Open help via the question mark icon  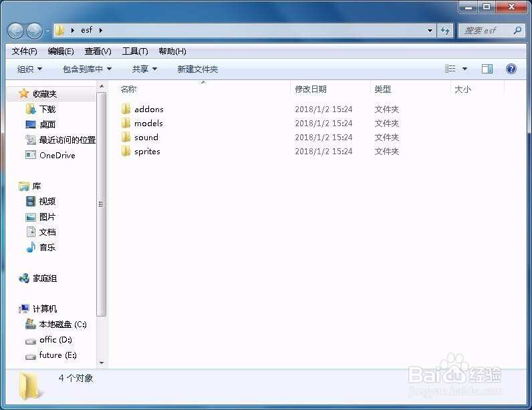coord(511,69)
